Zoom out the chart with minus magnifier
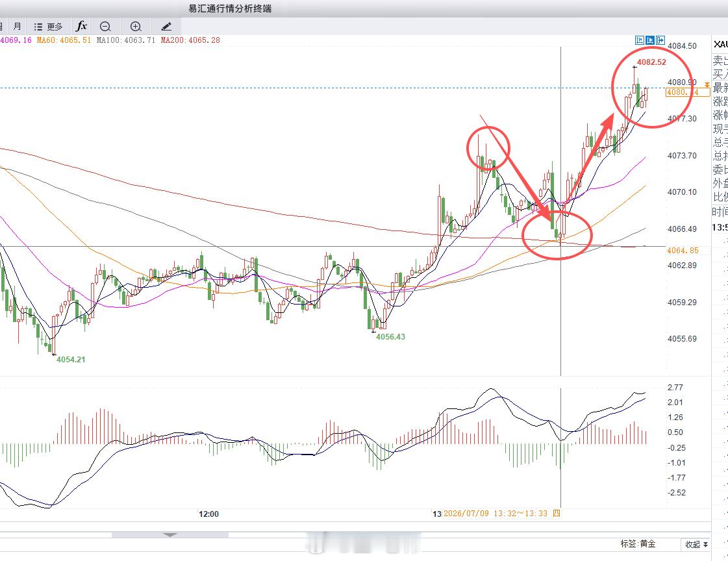The height and width of the screenshot is (561, 728). click(105, 27)
